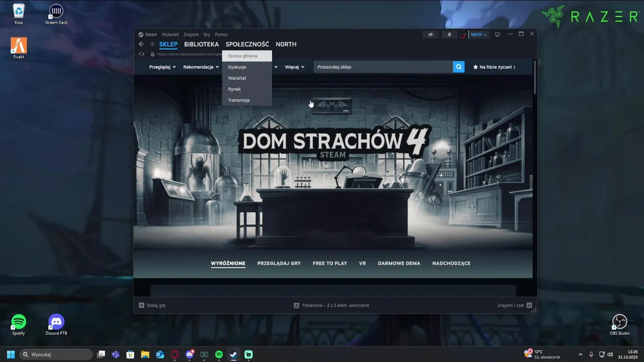Expand the Więcej dropdown
Screen dimensions: 644x362
tap(295, 67)
